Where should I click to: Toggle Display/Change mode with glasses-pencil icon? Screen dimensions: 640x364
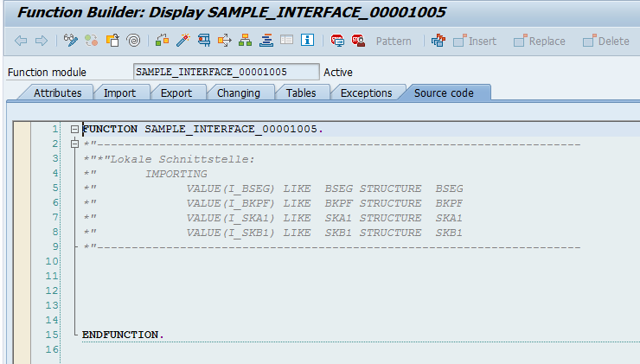pyautogui.click(x=71, y=40)
